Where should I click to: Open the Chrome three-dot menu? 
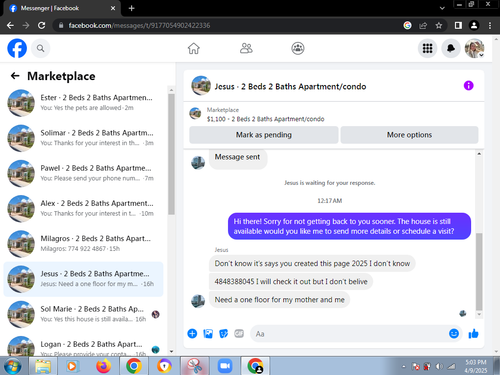coord(490,25)
